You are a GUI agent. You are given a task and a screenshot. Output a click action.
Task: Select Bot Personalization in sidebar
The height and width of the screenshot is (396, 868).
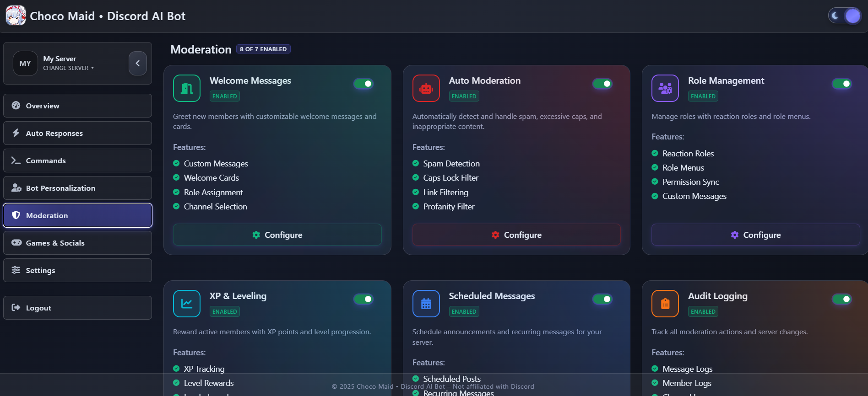(x=77, y=188)
